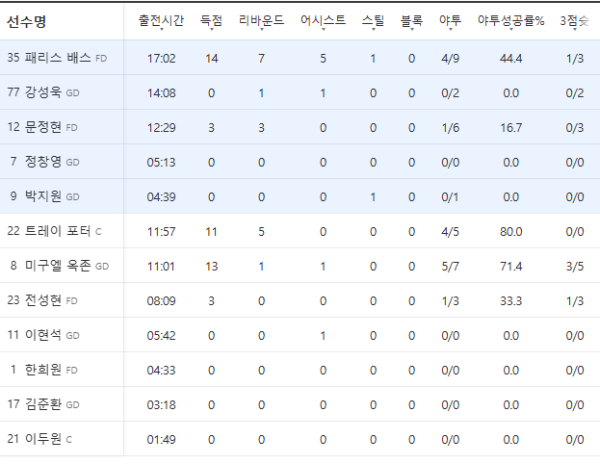Viewport: 600px width, 464px height.
Task: Open player 전성현 profile
Action: point(43,300)
